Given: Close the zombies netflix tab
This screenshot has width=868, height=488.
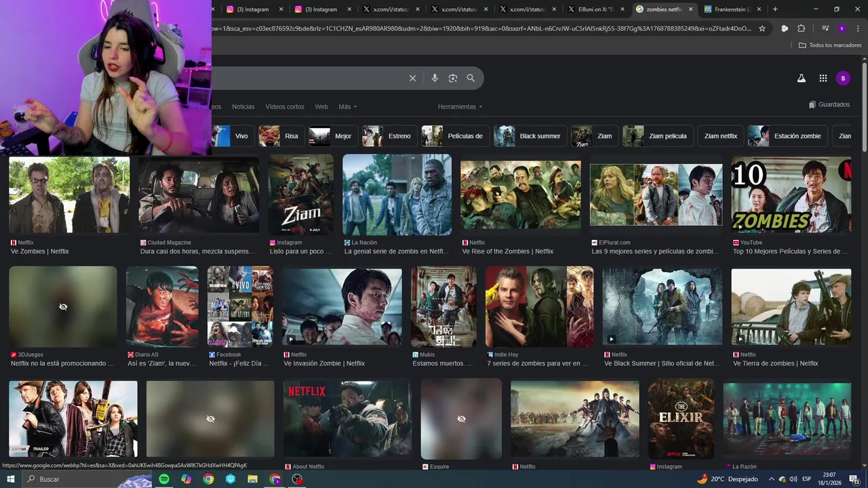Looking at the screenshot, I should [x=691, y=9].
